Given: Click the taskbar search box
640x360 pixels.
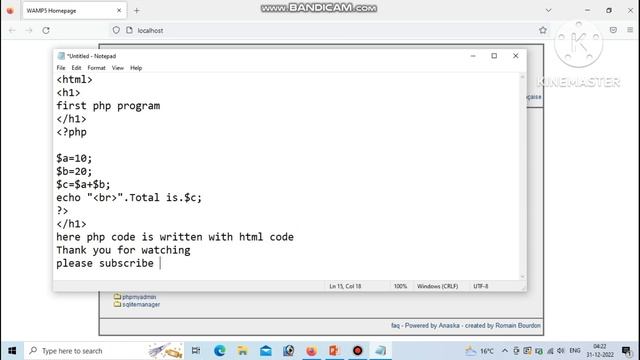Looking at the screenshot, I should [x=104, y=351].
